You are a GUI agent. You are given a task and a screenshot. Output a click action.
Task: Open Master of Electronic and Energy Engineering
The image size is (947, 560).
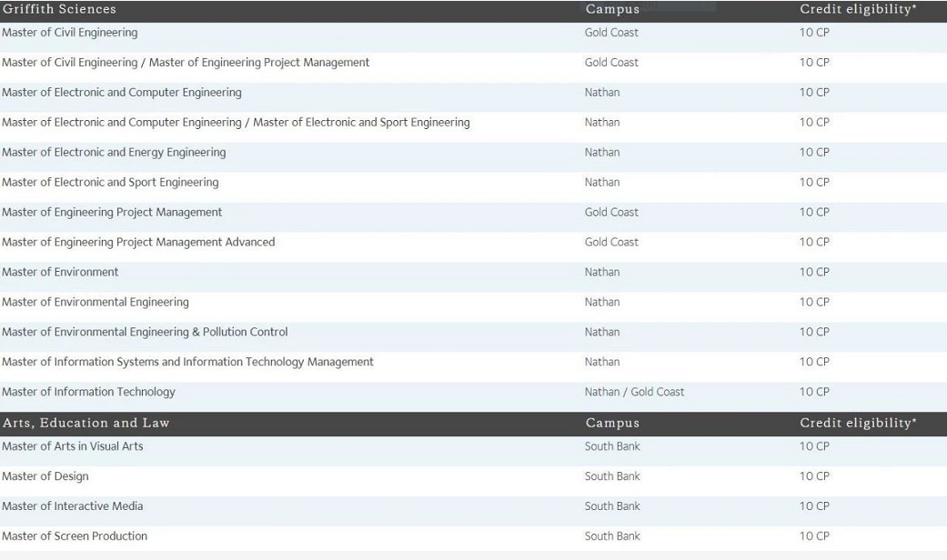[x=114, y=153]
